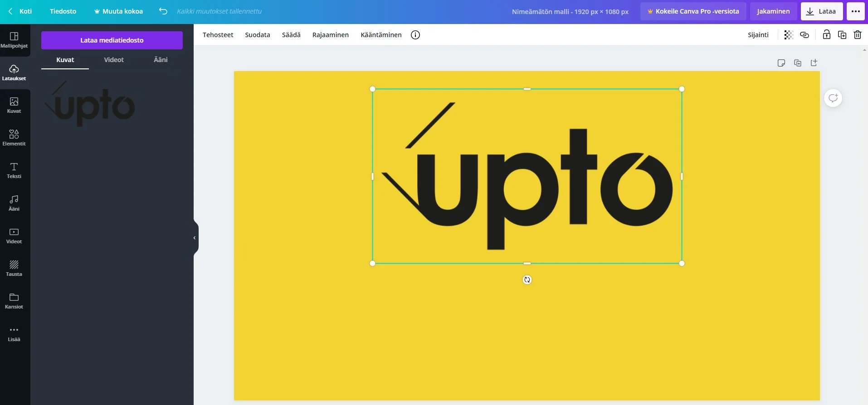
Task: Click the "Kaikki muutokset tallennettu" status text
Action: click(x=219, y=11)
